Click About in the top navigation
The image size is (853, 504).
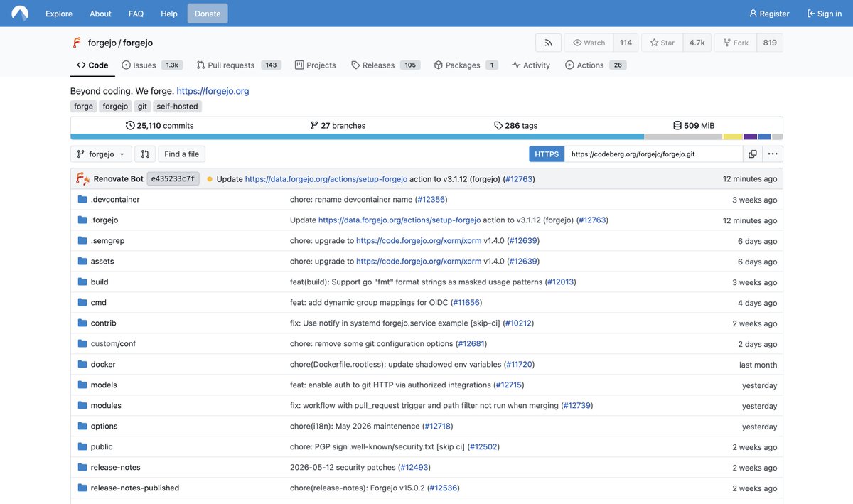[x=100, y=14]
